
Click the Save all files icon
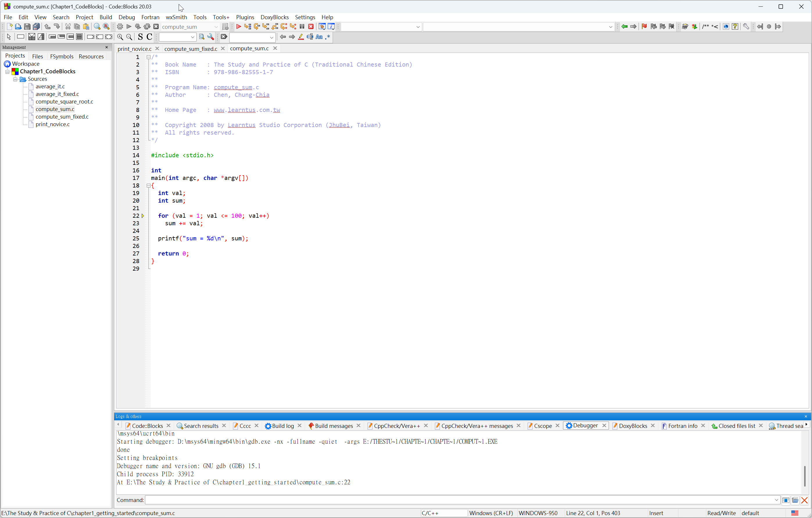(36, 27)
